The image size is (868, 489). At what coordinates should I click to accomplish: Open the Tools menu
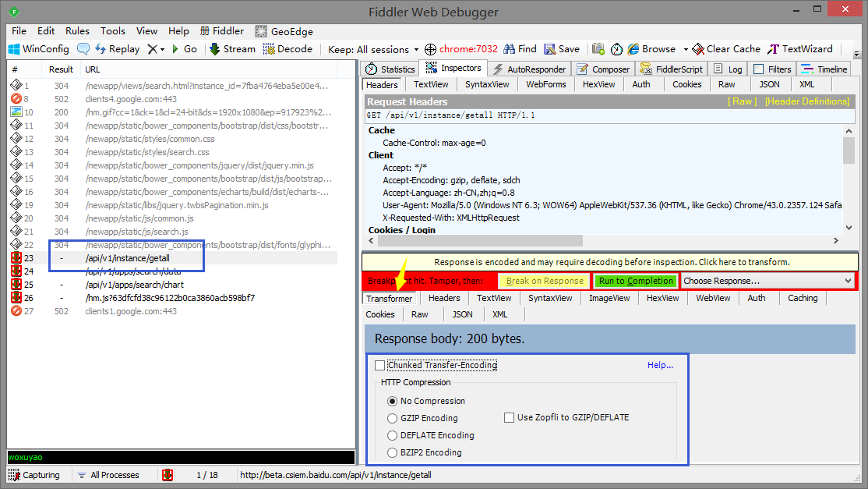[x=112, y=31]
